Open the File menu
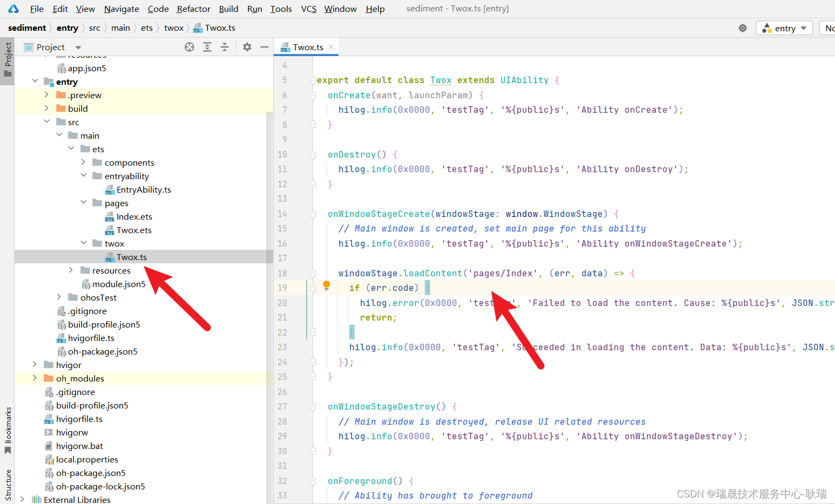The width and height of the screenshot is (835, 504). point(37,9)
